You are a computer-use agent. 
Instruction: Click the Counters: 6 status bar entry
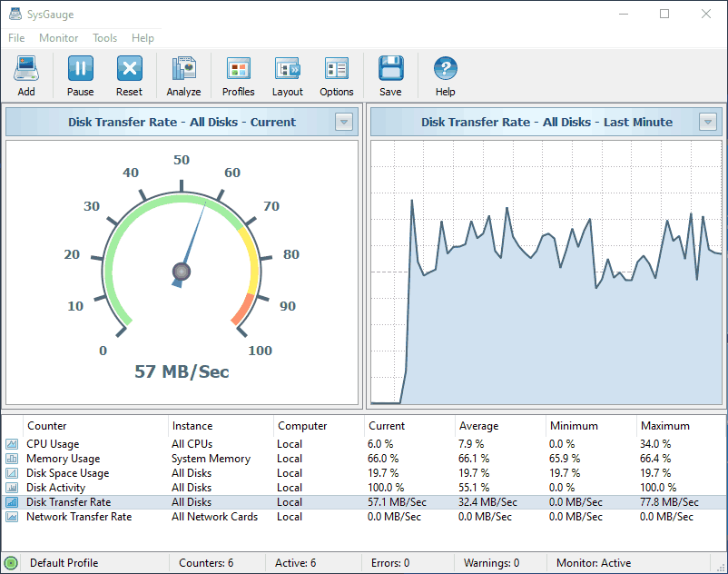(x=206, y=563)
